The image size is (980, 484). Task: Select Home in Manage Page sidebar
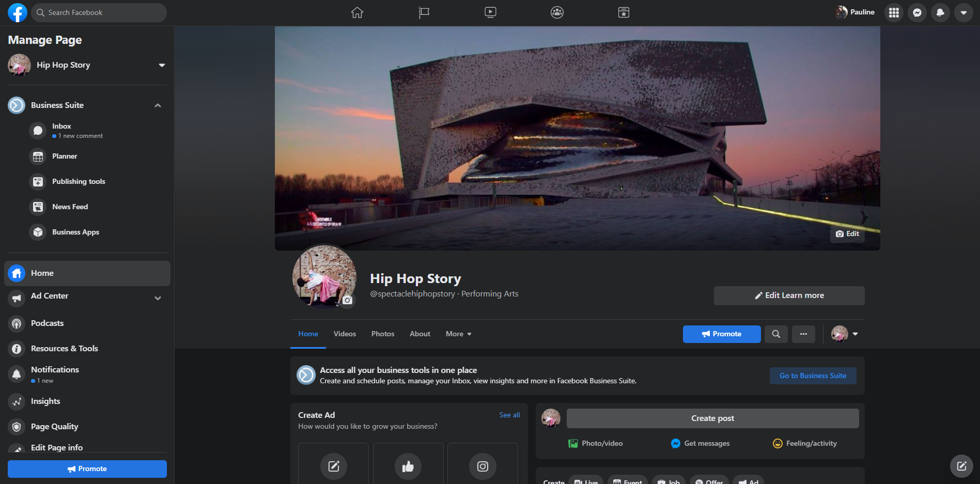(87, 273)
